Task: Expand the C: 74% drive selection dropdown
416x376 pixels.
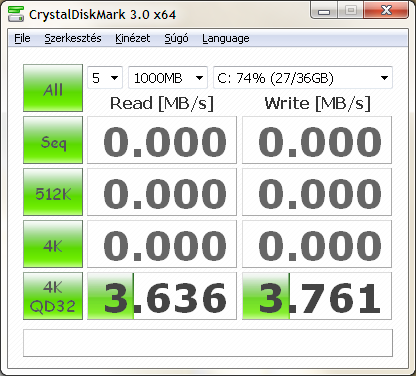Action: [x=303, y=78]
